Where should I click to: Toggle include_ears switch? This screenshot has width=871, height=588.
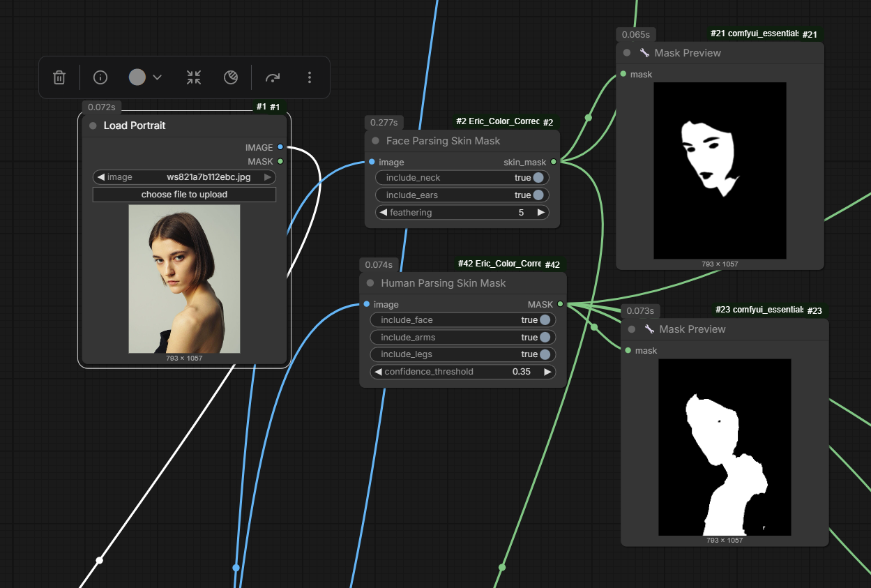pos(538,195)
